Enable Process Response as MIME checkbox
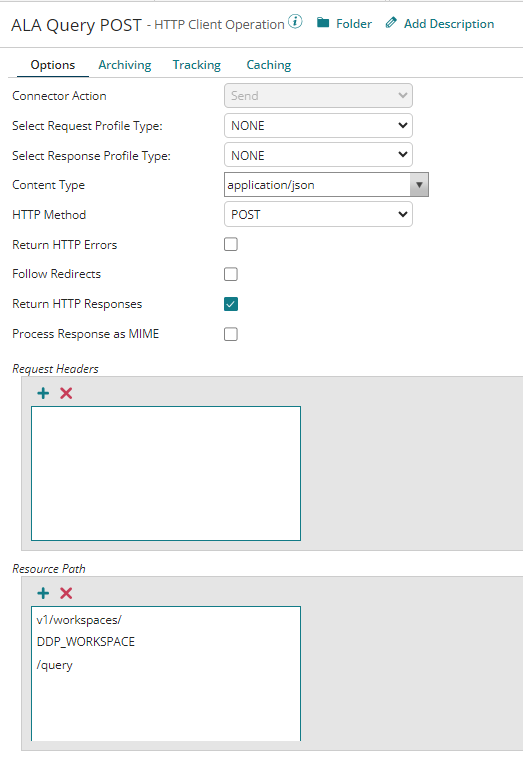 [x=231, y=334]
